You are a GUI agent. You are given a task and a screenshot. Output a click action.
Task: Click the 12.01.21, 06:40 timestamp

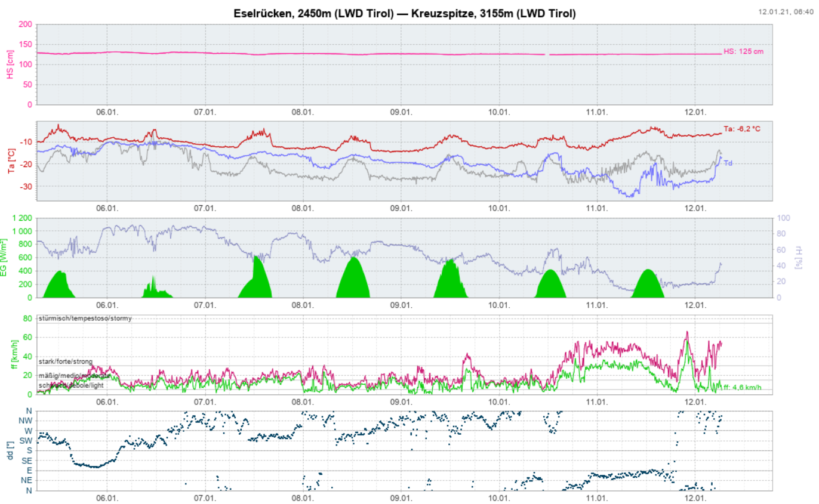pyautogui.click(x=786, y=11)
